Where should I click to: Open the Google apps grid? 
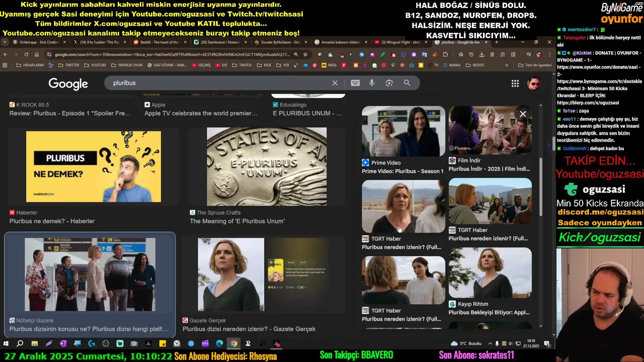coord(515,83)
